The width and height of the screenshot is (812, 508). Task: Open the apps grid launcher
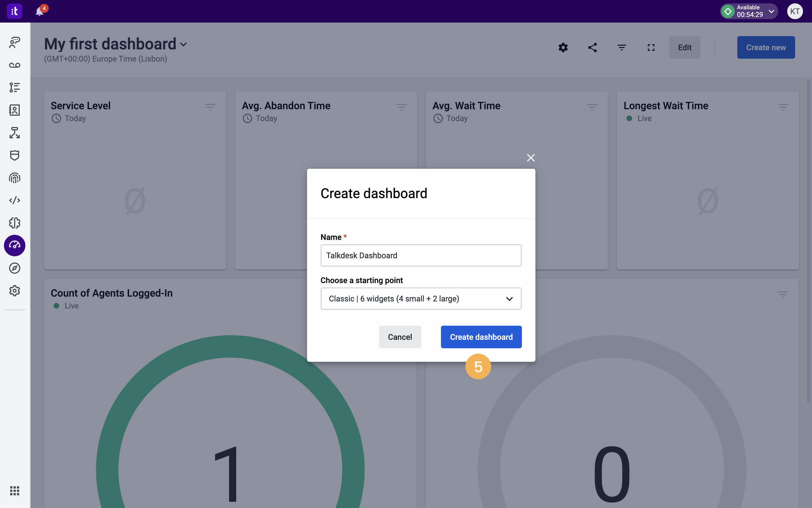coord(14,491)
